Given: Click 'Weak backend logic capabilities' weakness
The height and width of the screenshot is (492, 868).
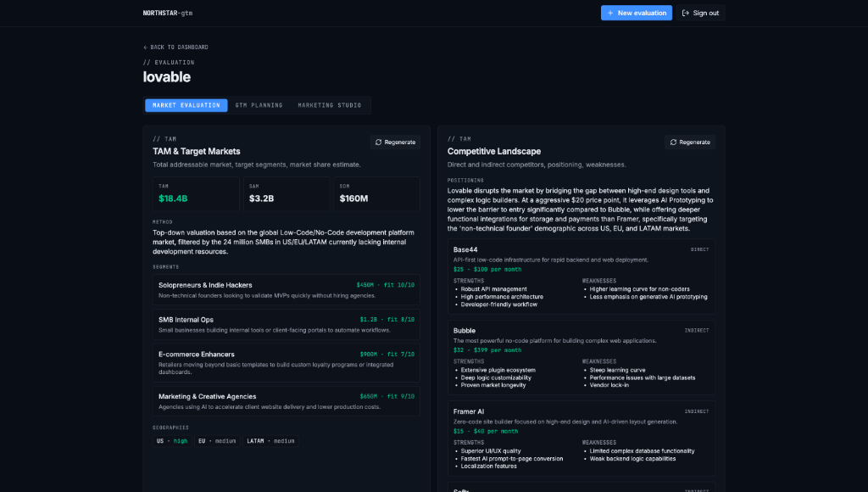Looking at the screenshot, I should coord(632,459).
